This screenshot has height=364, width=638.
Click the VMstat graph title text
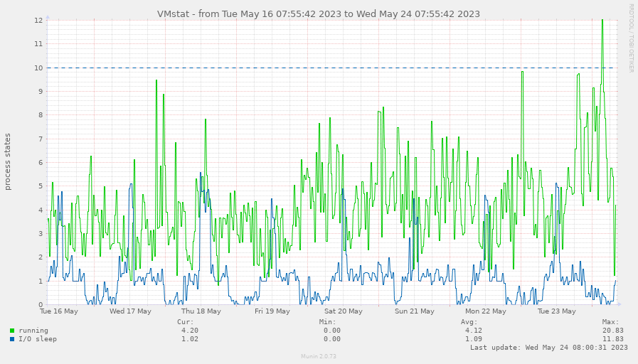point(319,14)
